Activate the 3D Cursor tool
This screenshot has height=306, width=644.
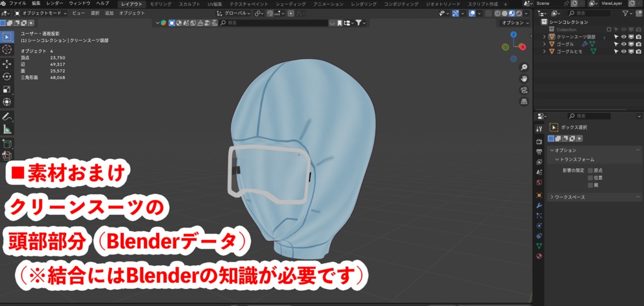(x=7, y=50)
